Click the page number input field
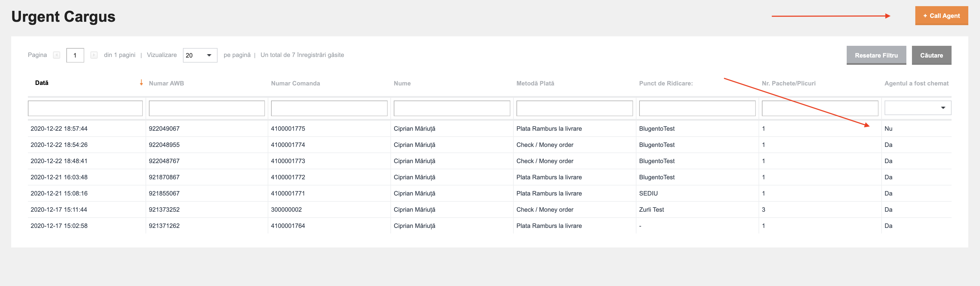This screenshot has width=980, height=286. click(x=75, y=55)
